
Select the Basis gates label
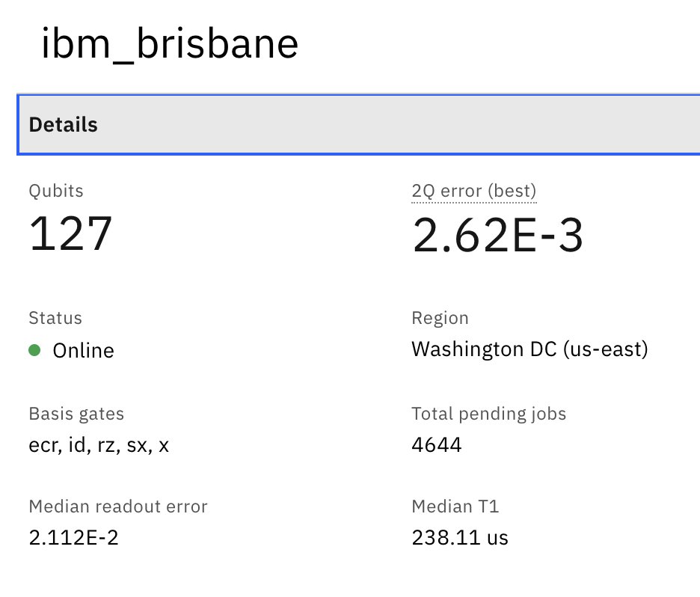coord(76,414)
